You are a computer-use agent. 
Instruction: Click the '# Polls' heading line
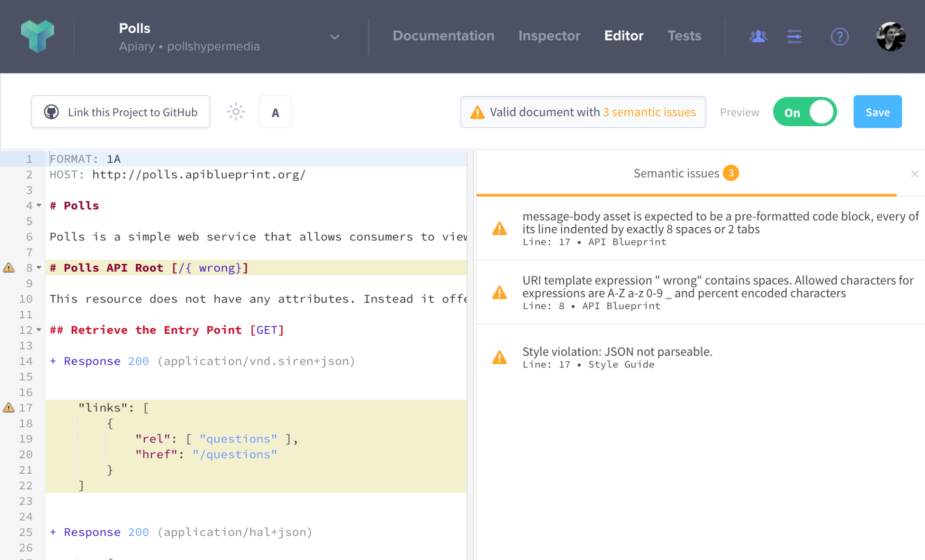point(256,206)
